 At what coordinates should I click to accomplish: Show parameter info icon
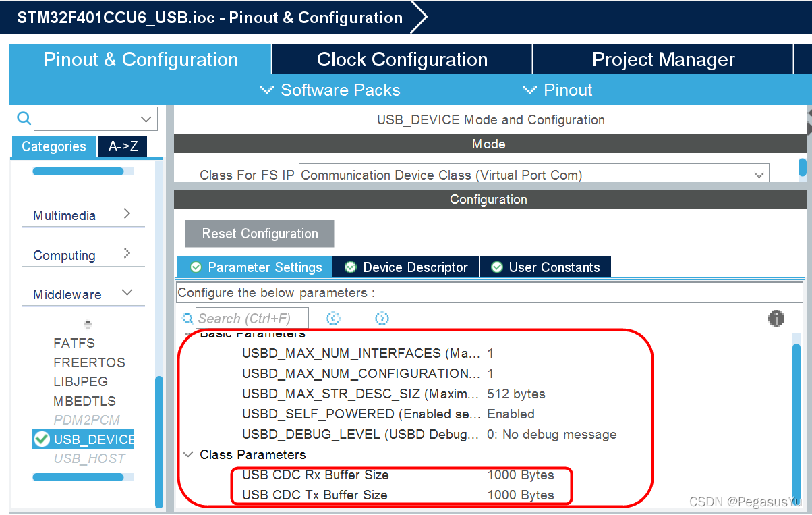pyautogui.click(x=776, y=318)
